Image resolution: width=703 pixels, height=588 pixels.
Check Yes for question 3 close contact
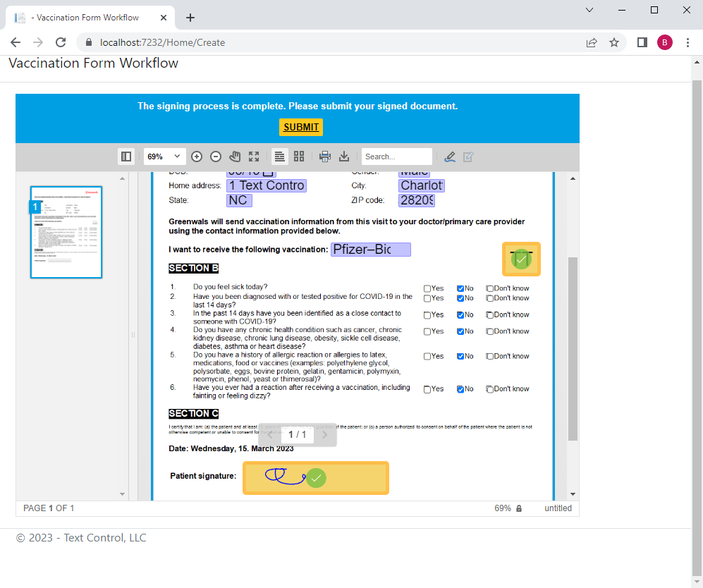pos(427,315)
